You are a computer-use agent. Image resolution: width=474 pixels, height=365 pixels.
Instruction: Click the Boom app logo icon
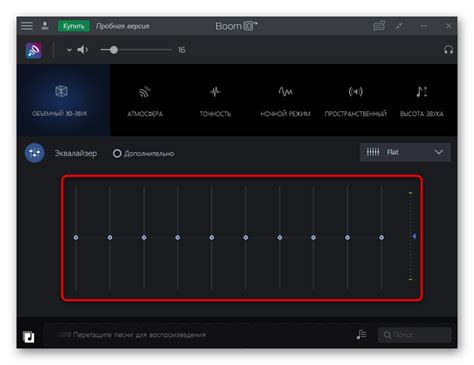(x=34, y=51)
